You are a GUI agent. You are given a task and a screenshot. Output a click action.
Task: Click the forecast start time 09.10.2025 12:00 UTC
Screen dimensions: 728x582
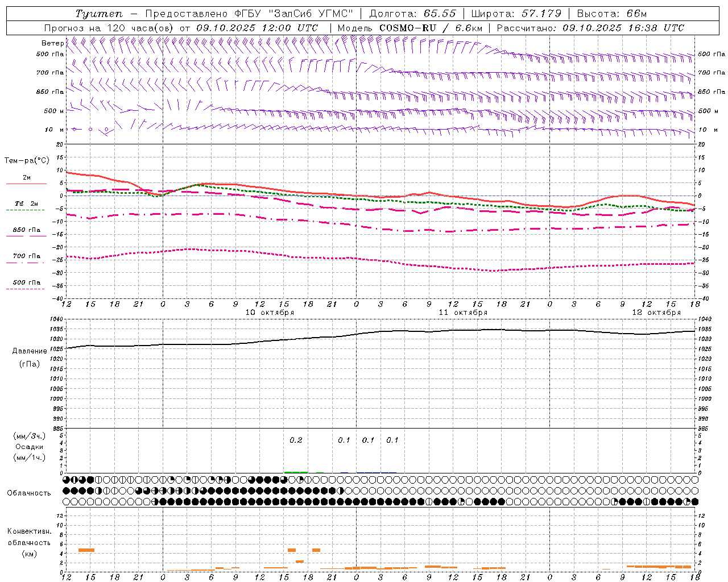(x=257, y=28)
